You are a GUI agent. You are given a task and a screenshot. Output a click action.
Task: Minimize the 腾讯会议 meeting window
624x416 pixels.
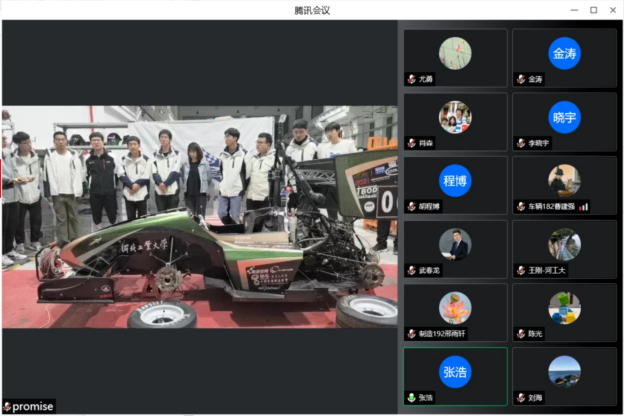572,10
